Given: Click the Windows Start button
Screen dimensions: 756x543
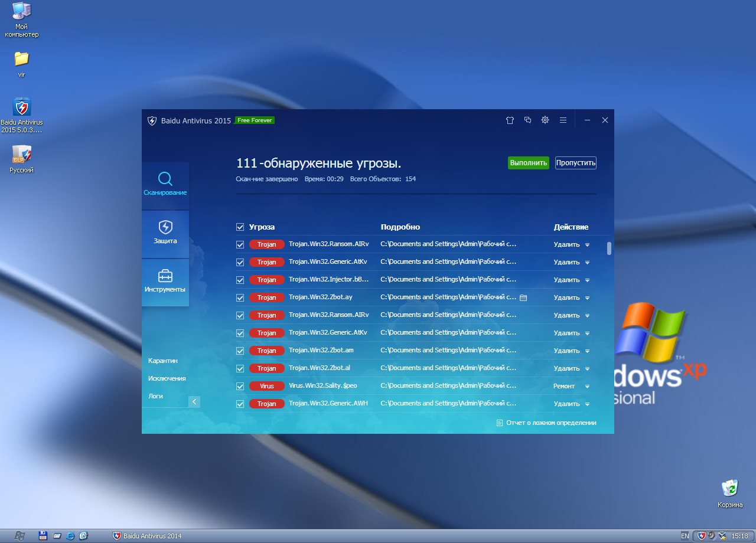Looking at the screenshot, I should click(19, 536).
